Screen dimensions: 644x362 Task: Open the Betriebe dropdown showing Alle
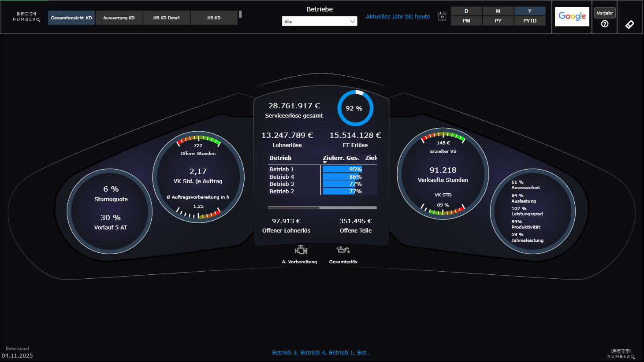tap(319, 22)
